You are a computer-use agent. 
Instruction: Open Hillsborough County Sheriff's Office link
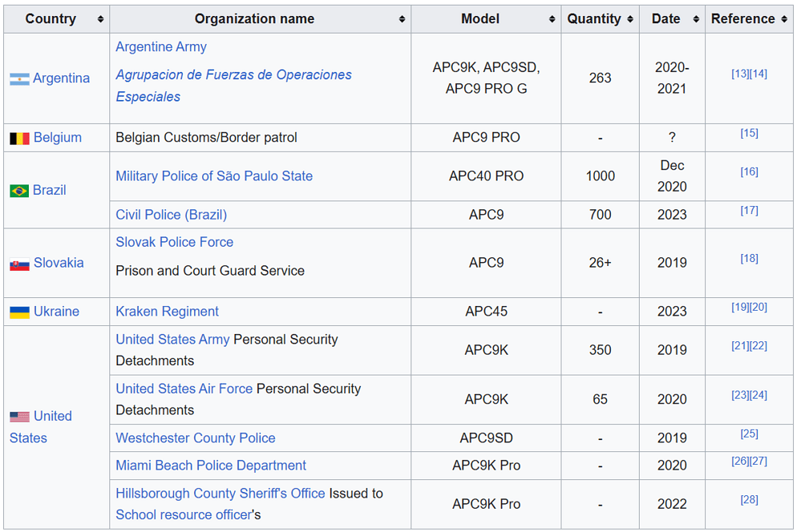220,494
